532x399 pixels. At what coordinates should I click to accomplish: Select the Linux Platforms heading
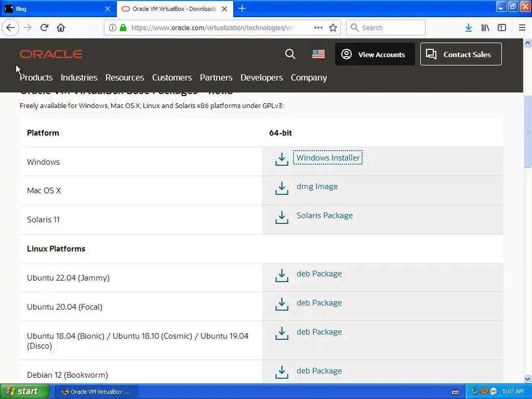point(56,249)
